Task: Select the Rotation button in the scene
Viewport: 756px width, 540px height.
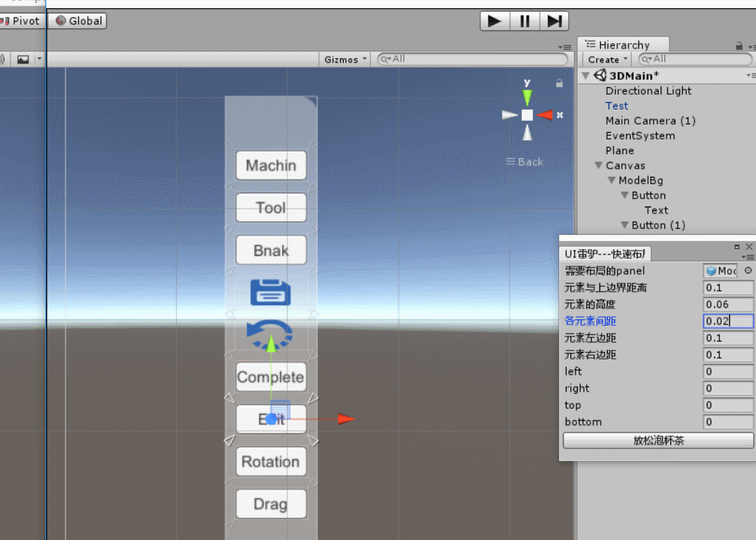Action: tap(271, 462)
